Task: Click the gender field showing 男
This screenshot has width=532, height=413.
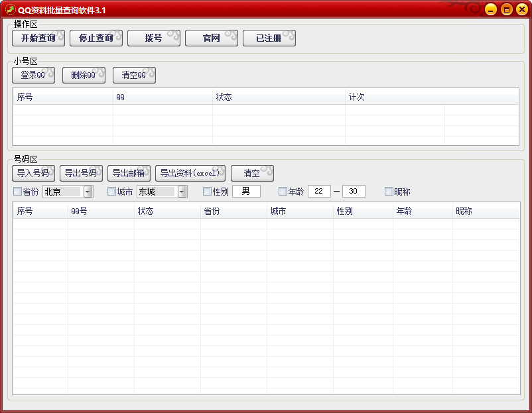Action: [246, 191]
